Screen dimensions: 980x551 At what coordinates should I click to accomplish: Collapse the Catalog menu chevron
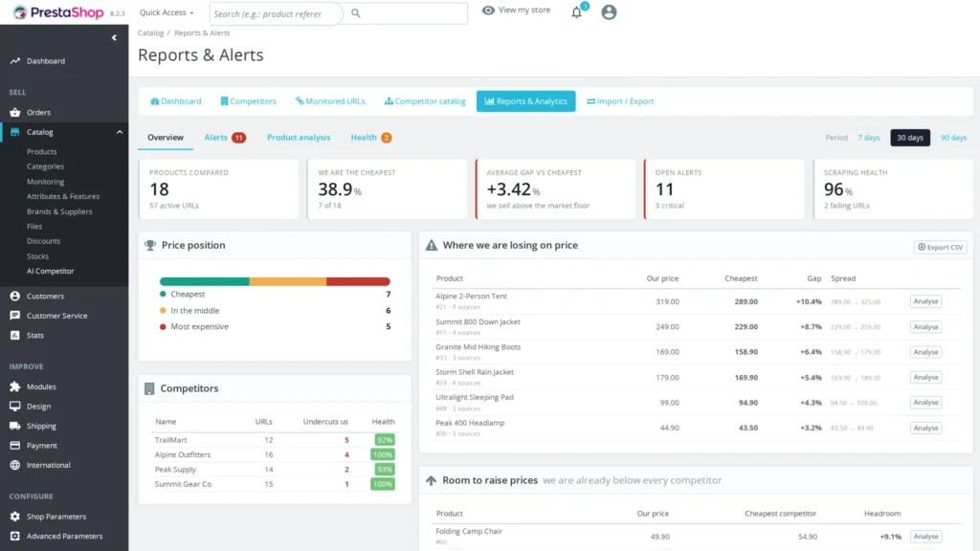click(120, 132)
